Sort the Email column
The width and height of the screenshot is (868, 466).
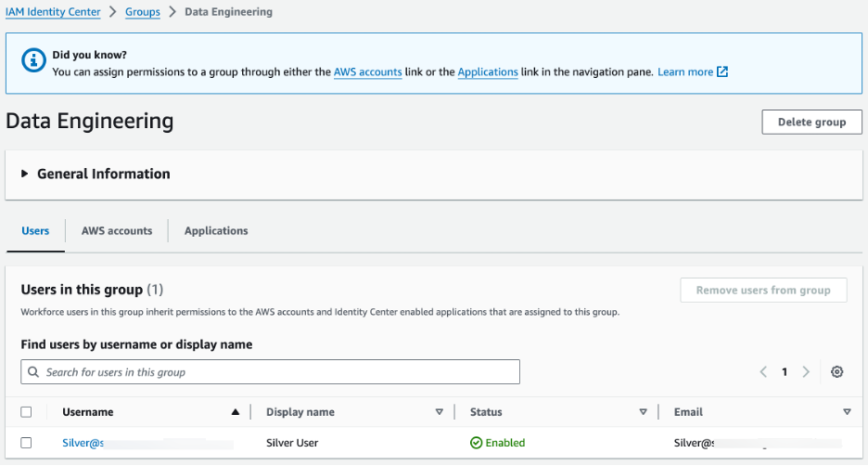pos(847,412)
